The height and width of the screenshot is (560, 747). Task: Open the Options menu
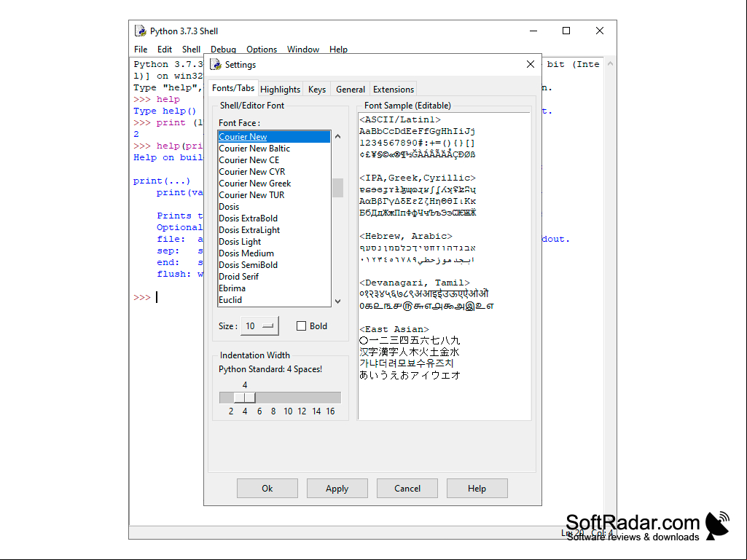click(262, 49)
